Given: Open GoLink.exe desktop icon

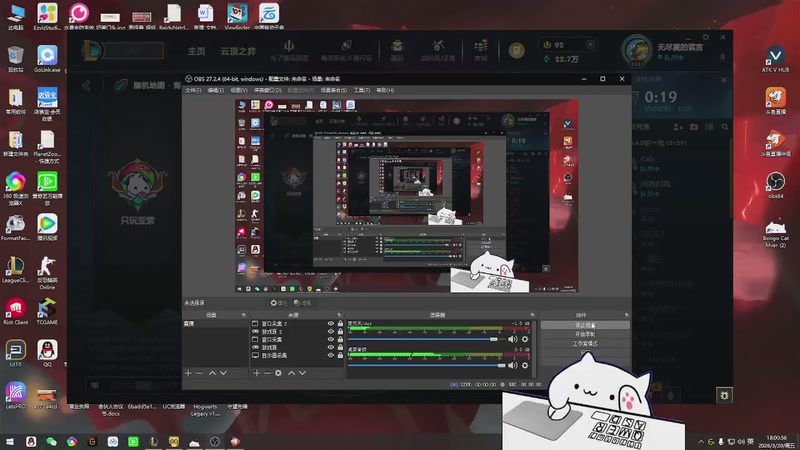Looking at the screenshot, I should [x=47, y=59].
